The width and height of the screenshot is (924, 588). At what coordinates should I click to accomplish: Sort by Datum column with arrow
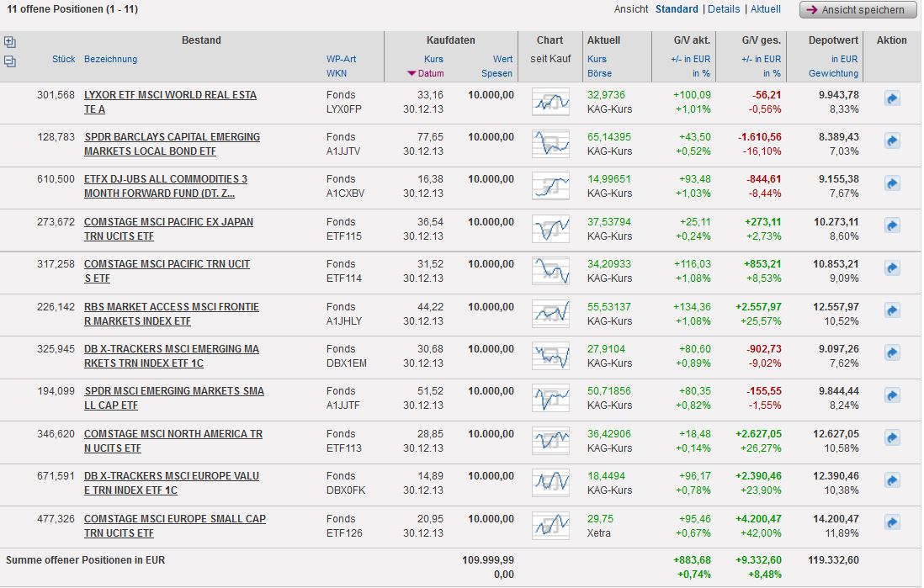(x=424, y=73)
